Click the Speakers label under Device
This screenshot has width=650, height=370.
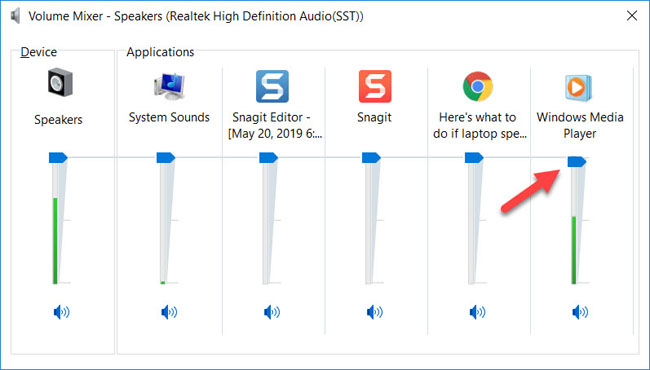[x=58, y=120]
